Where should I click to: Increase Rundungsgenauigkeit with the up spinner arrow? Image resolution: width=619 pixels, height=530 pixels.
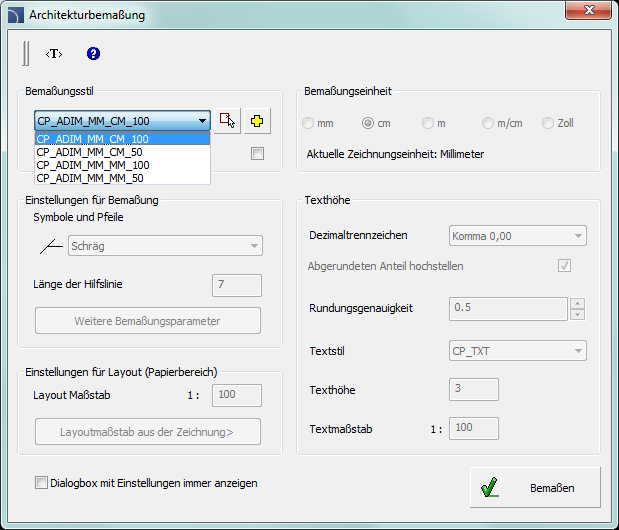click(x=577, y=303)
